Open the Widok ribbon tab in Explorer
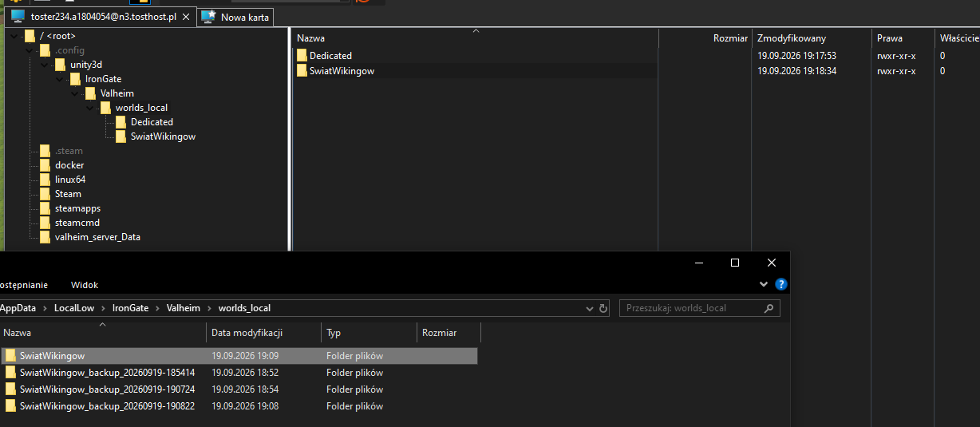This screenshot has height=427, width=980. tap(85, 285)
